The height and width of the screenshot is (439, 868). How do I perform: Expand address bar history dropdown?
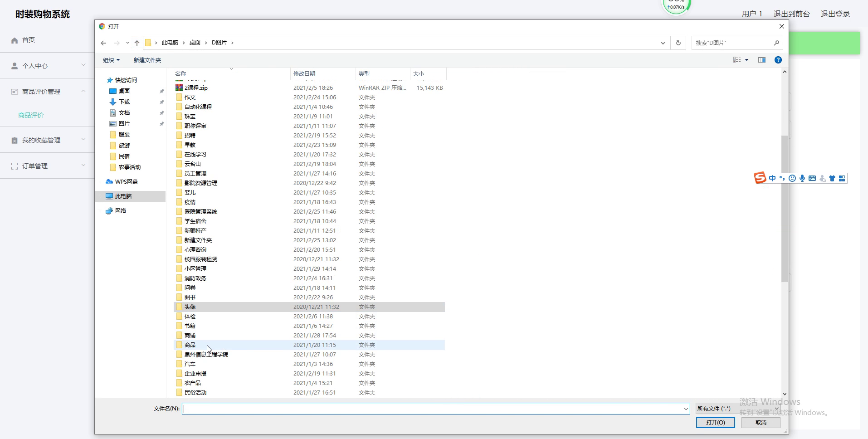tap(663, 43)
